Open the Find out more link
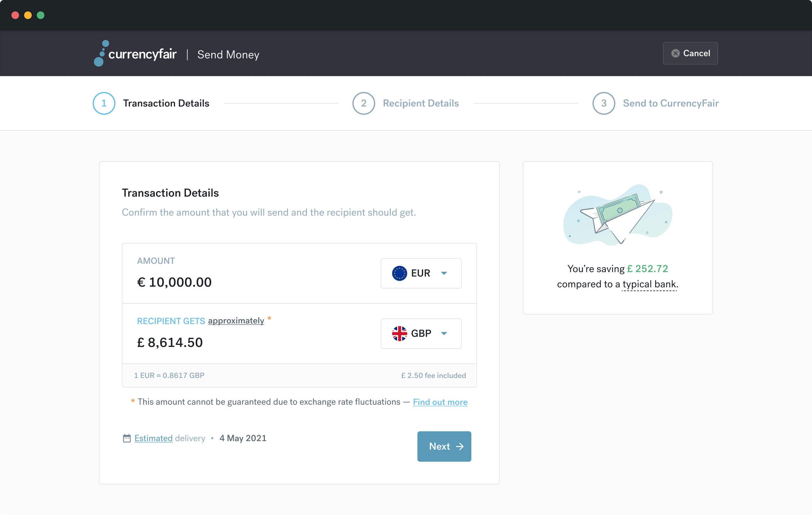 click(x=440, y=402)
